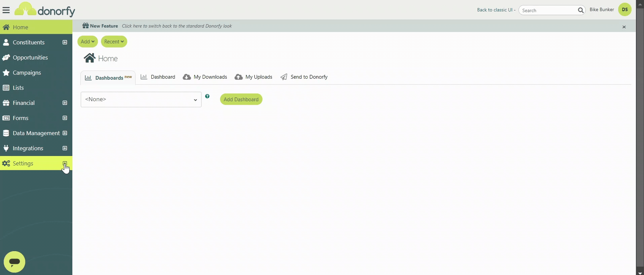644x275 pixels.
Task: Switch to the Dashboards new tab
Action: (108, 78)
